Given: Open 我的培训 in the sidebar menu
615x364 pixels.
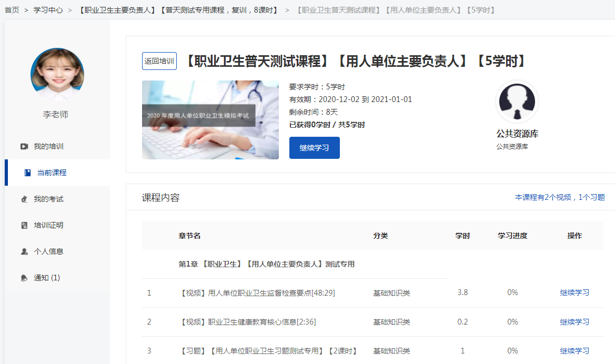Looking at the screenshot, I should (x=48, y=146).
